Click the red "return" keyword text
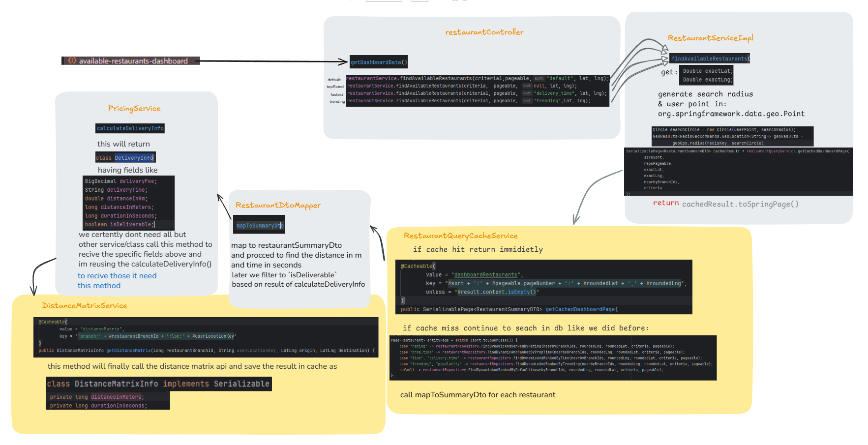Screen dimensions: 868x445 pos(666,203)
